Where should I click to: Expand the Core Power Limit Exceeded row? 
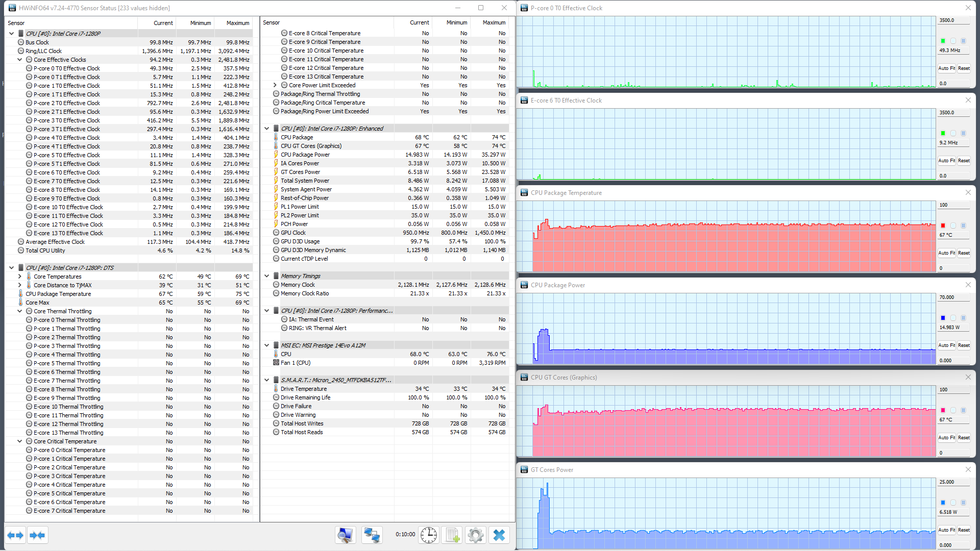(x=275, y=85)
